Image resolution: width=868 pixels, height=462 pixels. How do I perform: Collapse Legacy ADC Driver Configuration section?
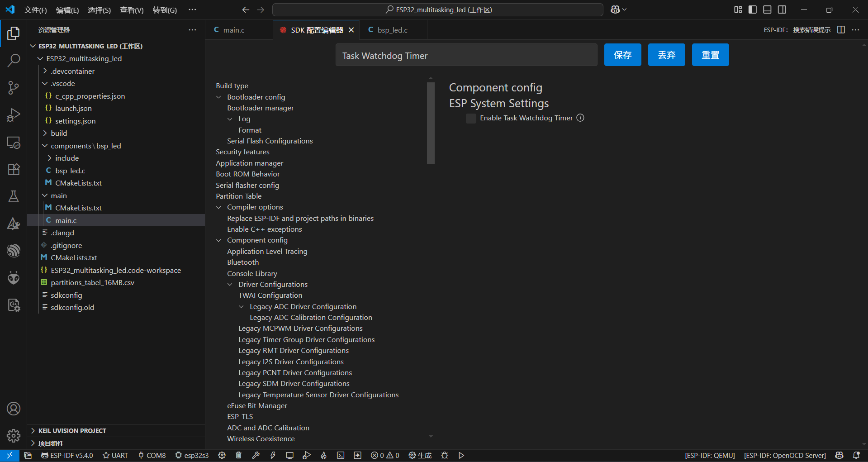point(242,307)
